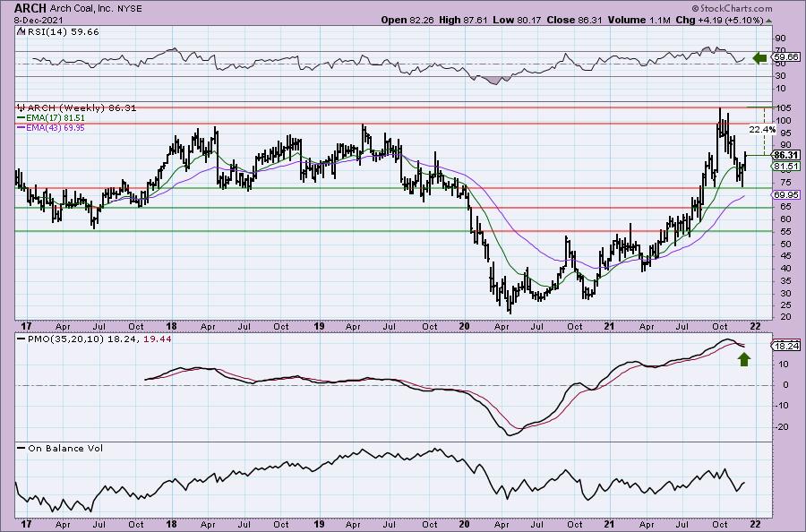Click the 105 label on the price axis
The image size is (806, 532).
[x=784, y=108]
